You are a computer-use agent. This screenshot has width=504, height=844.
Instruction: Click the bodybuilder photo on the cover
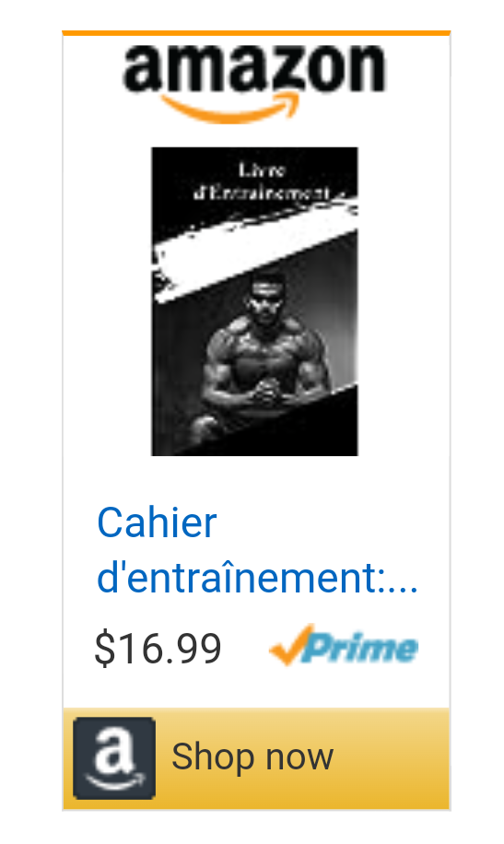click(x=262, y=356)
